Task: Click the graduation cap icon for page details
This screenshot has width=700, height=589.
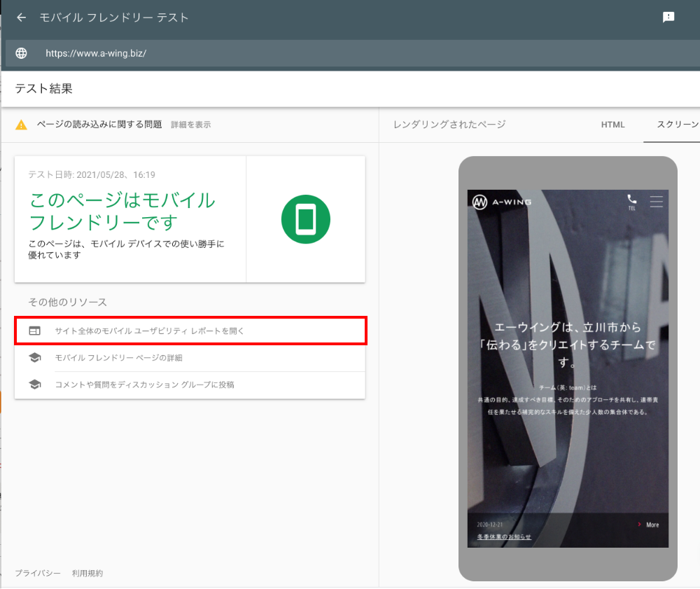Action: pos(34,358)
